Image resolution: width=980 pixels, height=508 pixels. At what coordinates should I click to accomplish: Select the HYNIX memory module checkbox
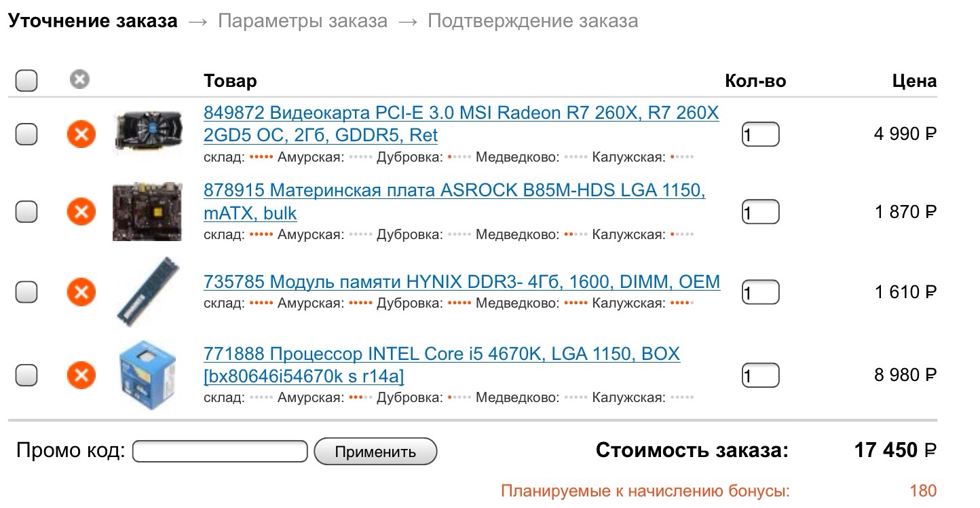click(26, 292)
